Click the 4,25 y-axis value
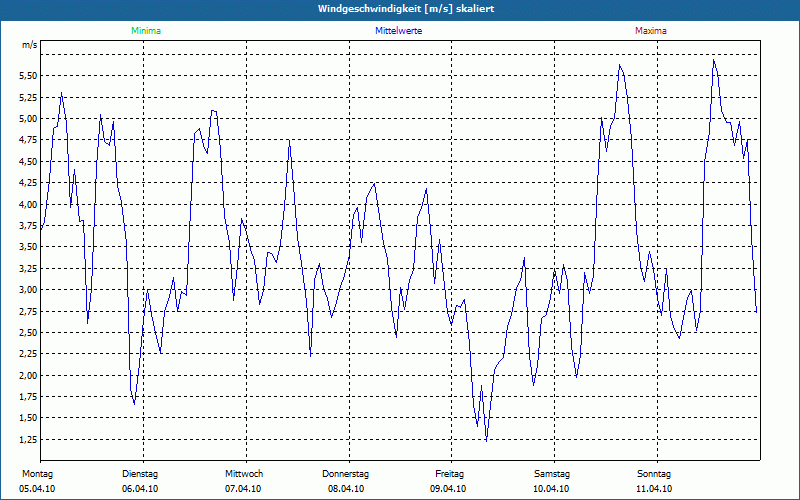Image resolution: width=800 pixels, height=500 pixels. [29, 183]
